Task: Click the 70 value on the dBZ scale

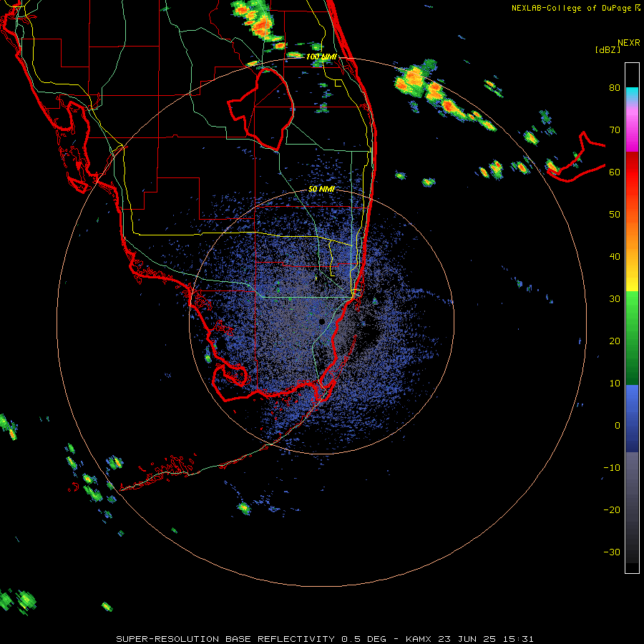Action: coord(615,130)
